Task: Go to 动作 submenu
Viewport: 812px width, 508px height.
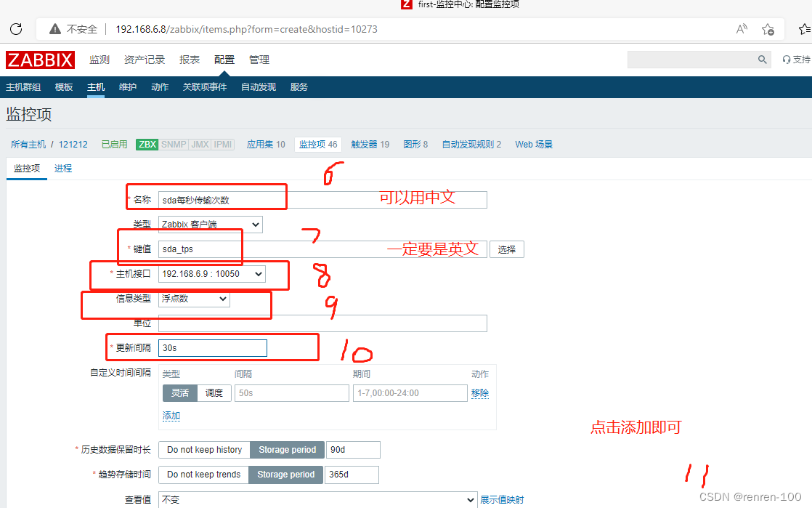Action: [160, 87]
